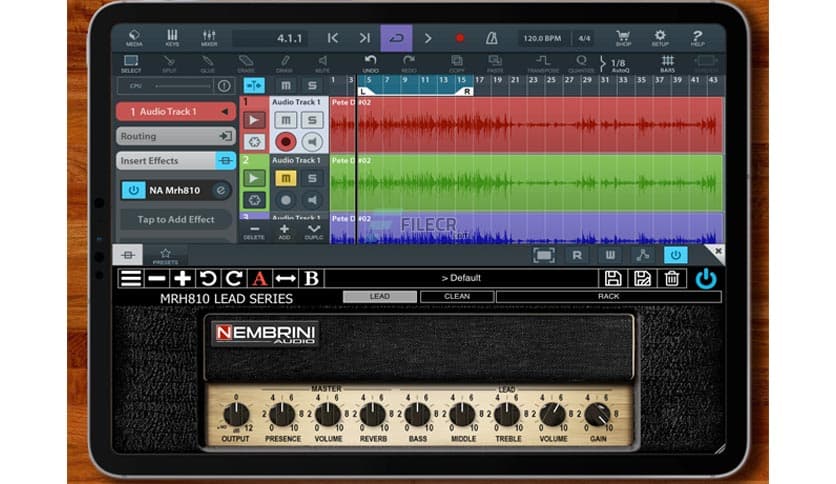Open track 1's freeze snowflake button

click(254, 142)
